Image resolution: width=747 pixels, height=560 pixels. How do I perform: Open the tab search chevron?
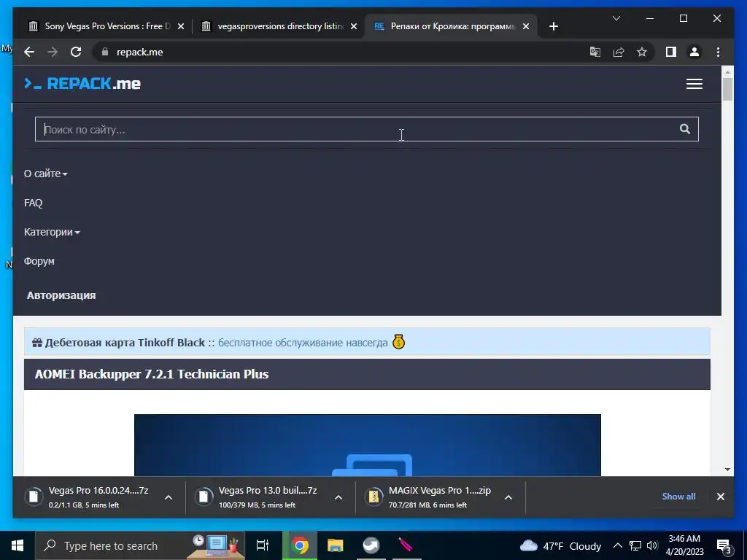coord(616,18)
